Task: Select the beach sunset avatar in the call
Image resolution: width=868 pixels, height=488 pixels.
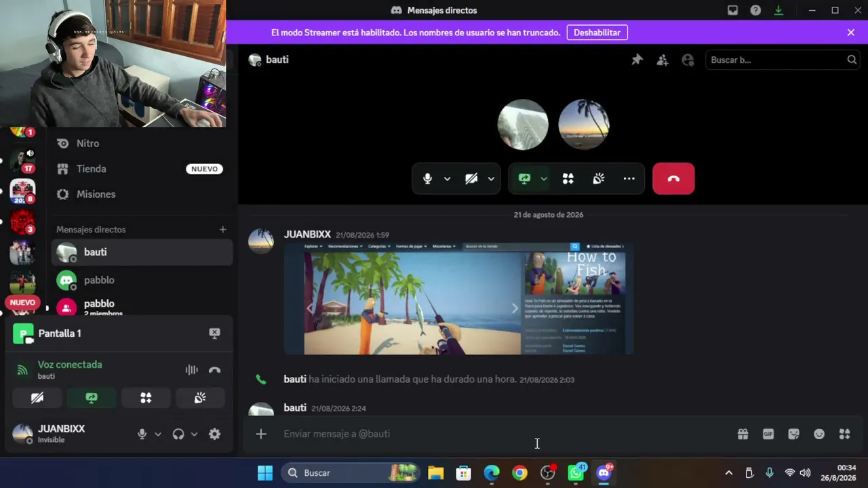Action: [584, 125]
